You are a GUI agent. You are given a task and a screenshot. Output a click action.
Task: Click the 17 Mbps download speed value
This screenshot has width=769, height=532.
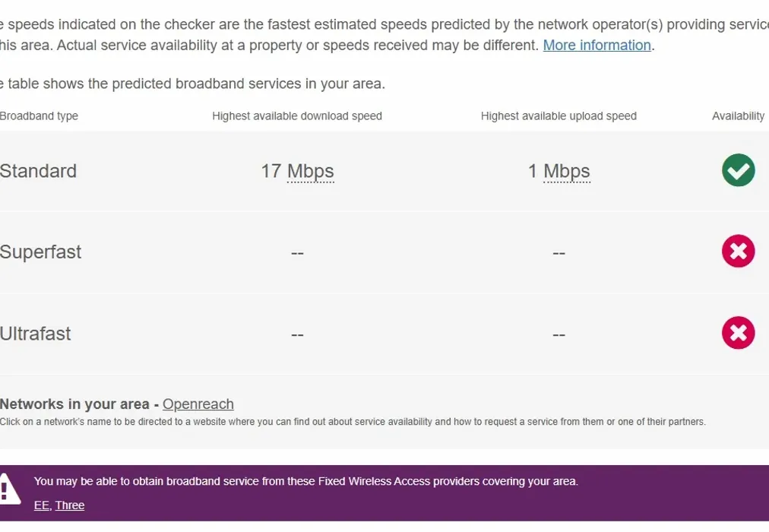point(297,171)
